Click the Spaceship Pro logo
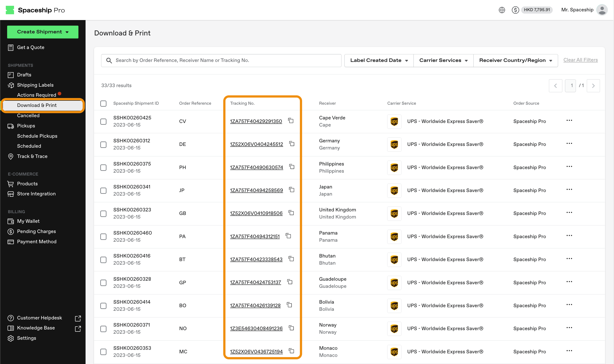 tap(35, 10)
